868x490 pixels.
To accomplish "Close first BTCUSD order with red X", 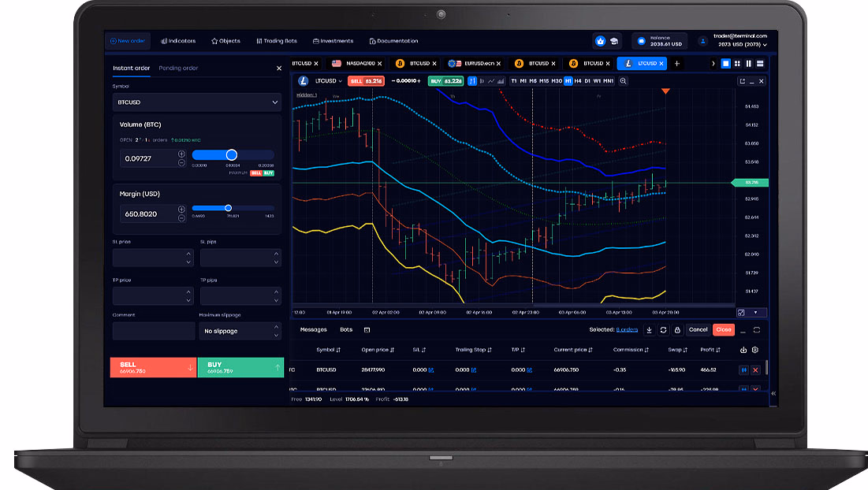I will tap(755, 370).
